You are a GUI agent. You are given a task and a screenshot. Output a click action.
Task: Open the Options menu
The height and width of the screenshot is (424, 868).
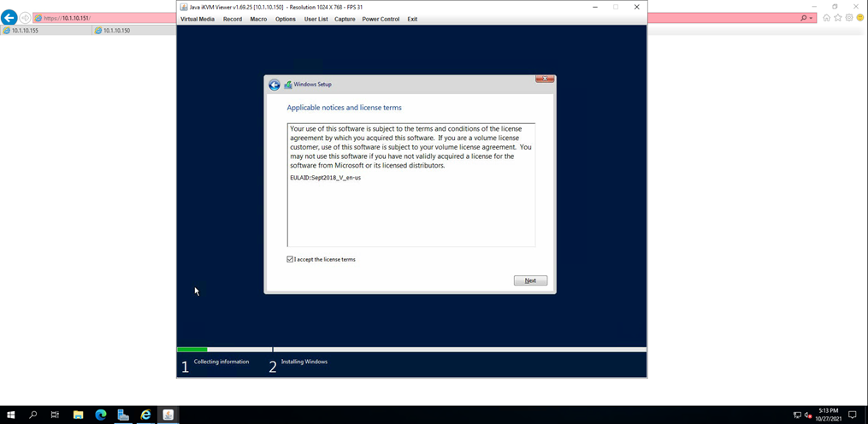click(x=286, y=19)
